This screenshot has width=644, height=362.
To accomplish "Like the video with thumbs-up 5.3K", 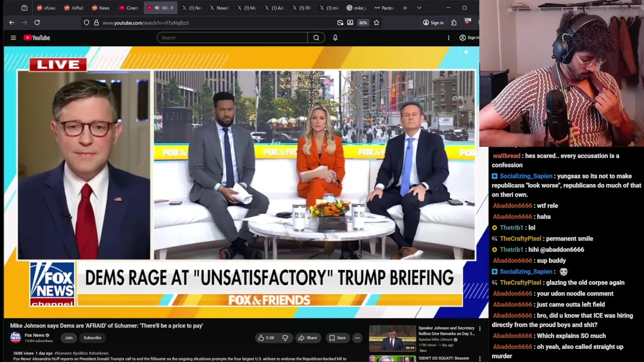I will point(266,338).
